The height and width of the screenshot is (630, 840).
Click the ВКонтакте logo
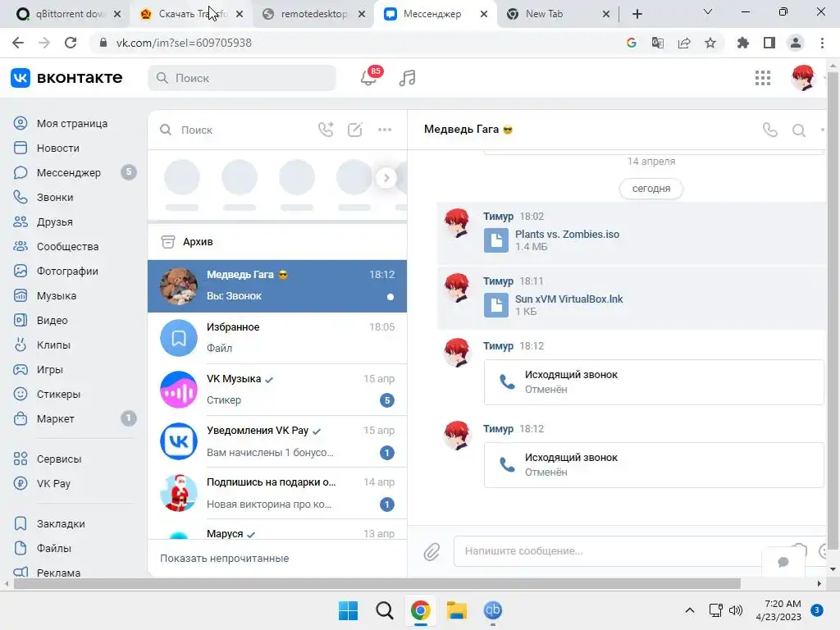[x=66, y=78]
